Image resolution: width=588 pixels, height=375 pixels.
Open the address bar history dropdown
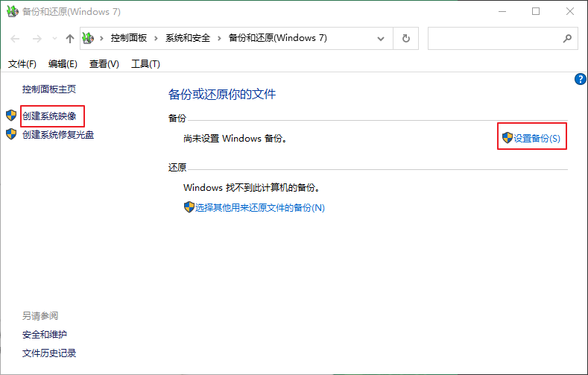(381, 39)
